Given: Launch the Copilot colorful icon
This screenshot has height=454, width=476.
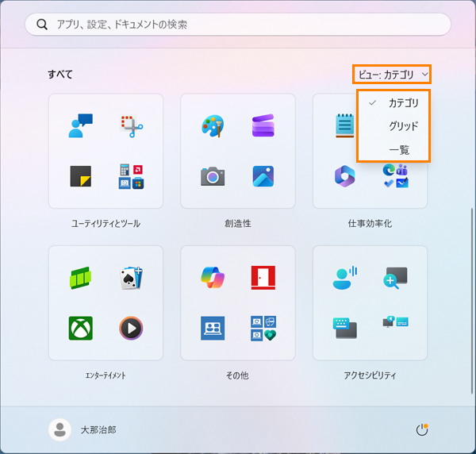Looking at the screenshot, I should pyautogui.click(x=213, y=277).
